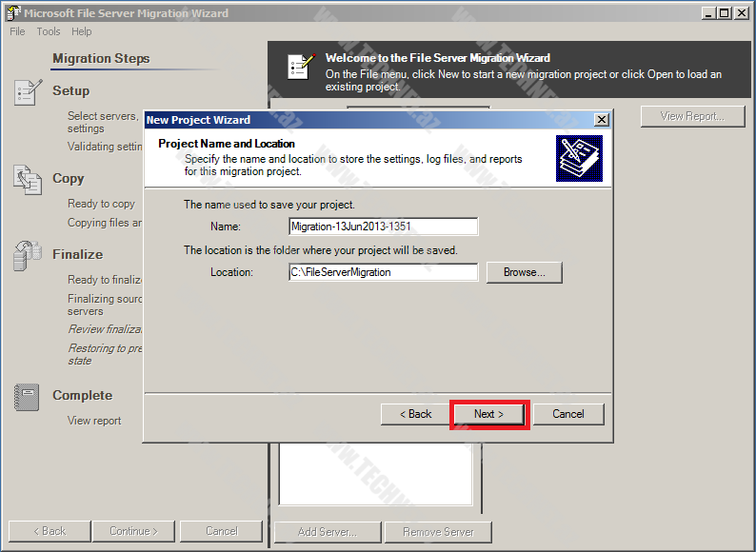Click into the project Name field
Viewport: 756px width, 552px height.
[383, 227]
